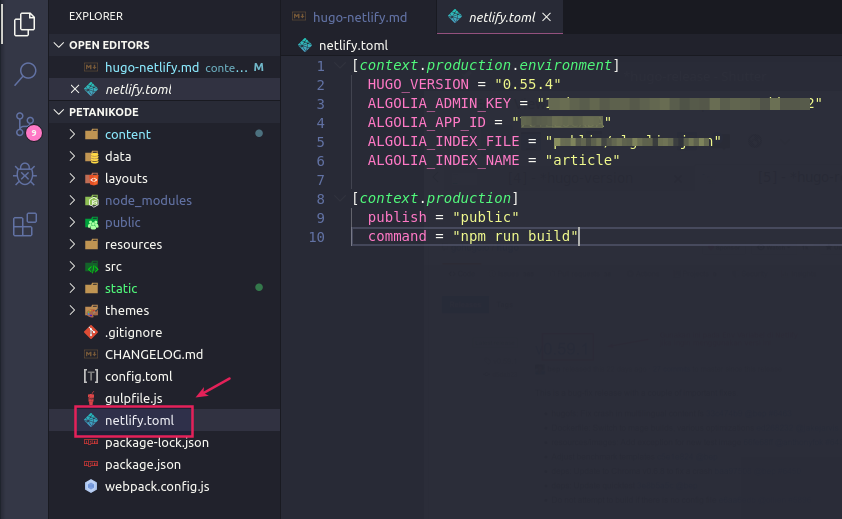Open the Run and Debug view
This screenshot has height=519, width=842.
25,174
